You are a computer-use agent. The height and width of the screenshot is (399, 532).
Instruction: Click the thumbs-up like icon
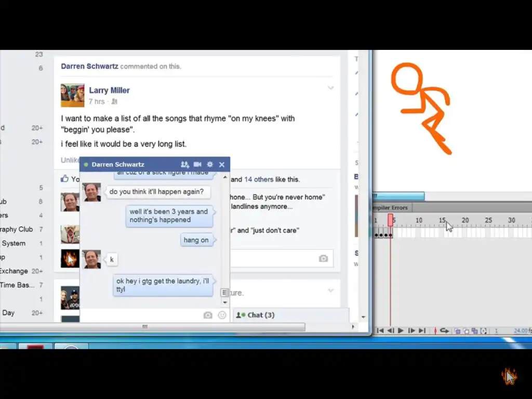[64, 179]
